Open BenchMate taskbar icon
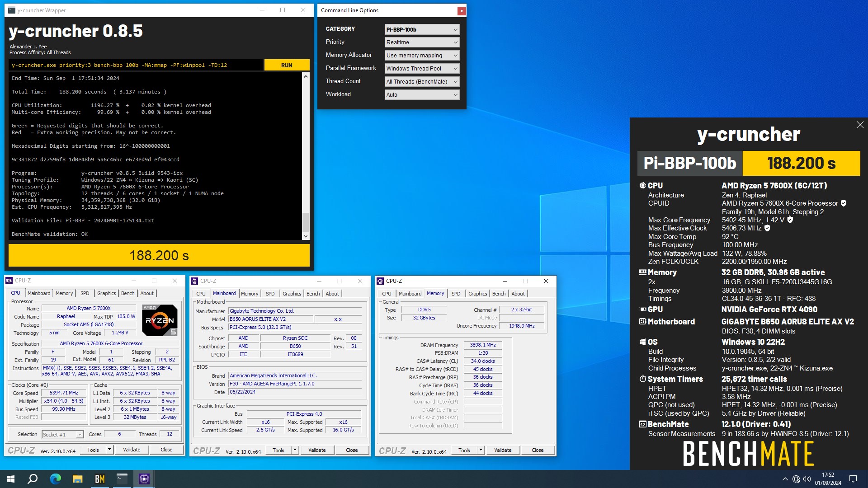The image size is (868, 488). [99, 479]
